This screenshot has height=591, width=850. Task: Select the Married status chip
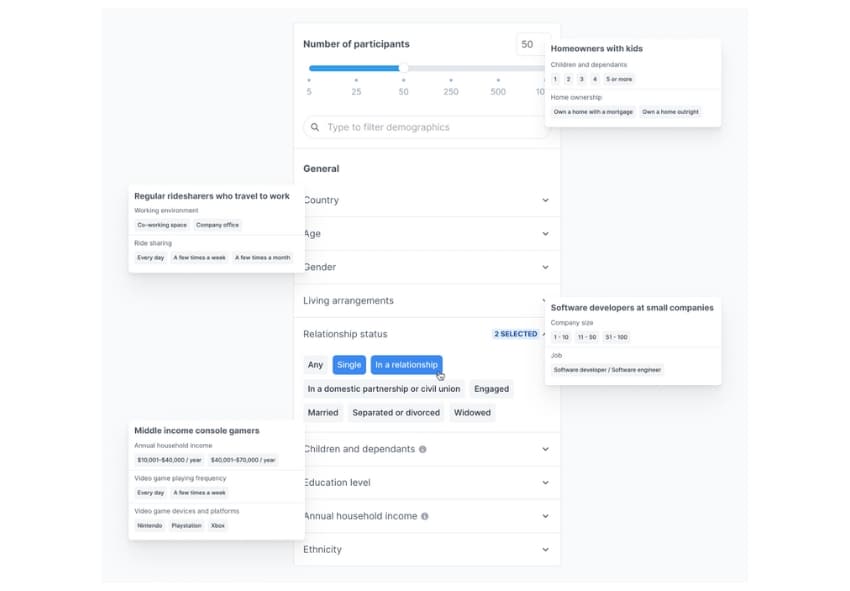point(323,412)
